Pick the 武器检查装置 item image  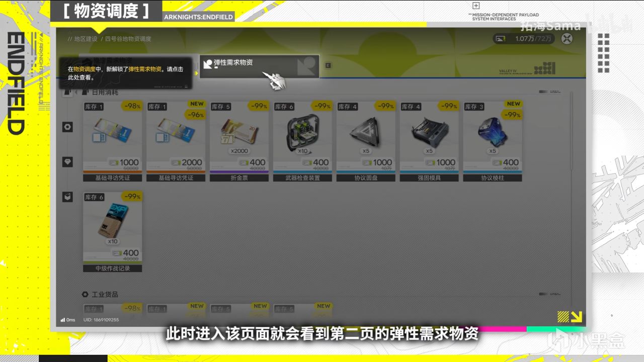302,132
